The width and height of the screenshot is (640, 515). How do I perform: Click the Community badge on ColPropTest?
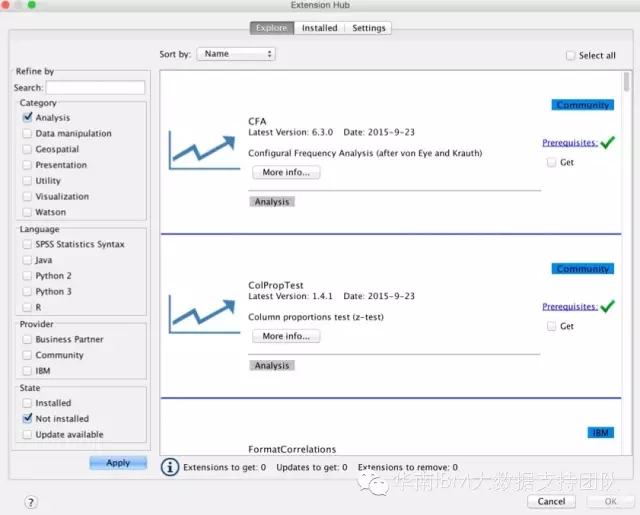[582, 269]
